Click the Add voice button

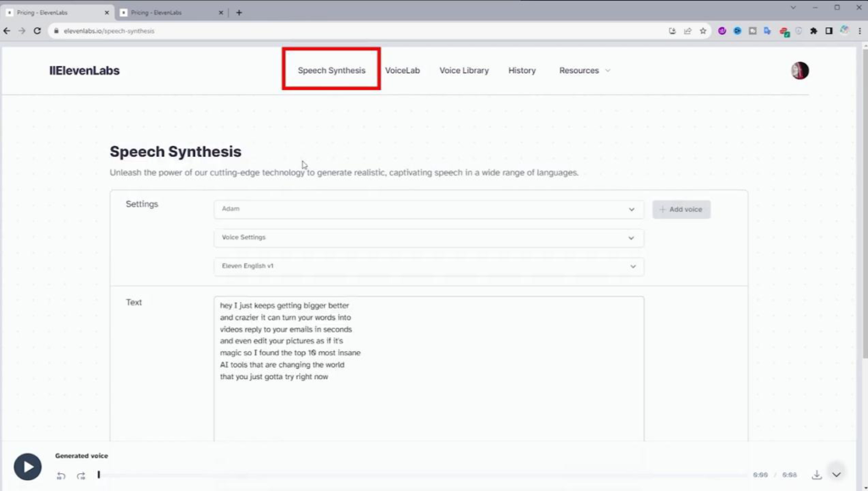(x=681, y=209)
